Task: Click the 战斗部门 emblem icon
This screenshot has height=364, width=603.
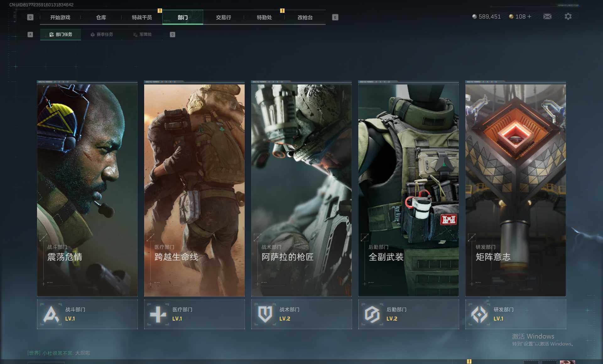Action: pos(51,314)
